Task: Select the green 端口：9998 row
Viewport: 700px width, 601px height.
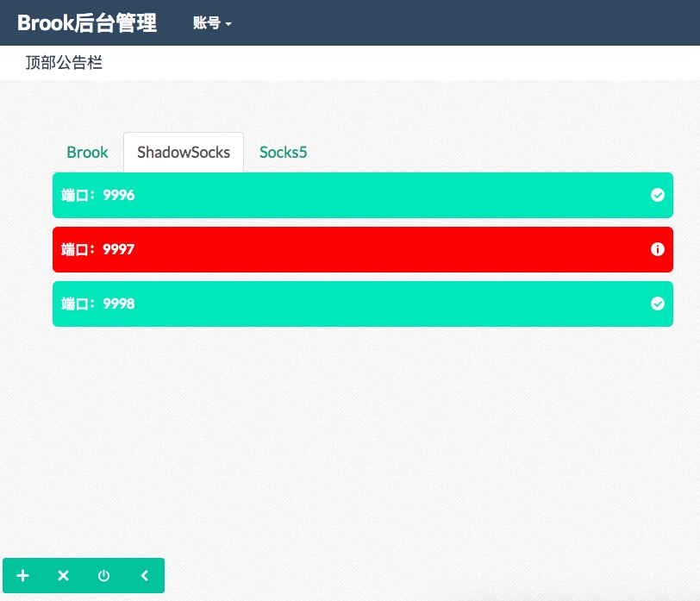Action: pyautogui.click(x=362, y=304)
